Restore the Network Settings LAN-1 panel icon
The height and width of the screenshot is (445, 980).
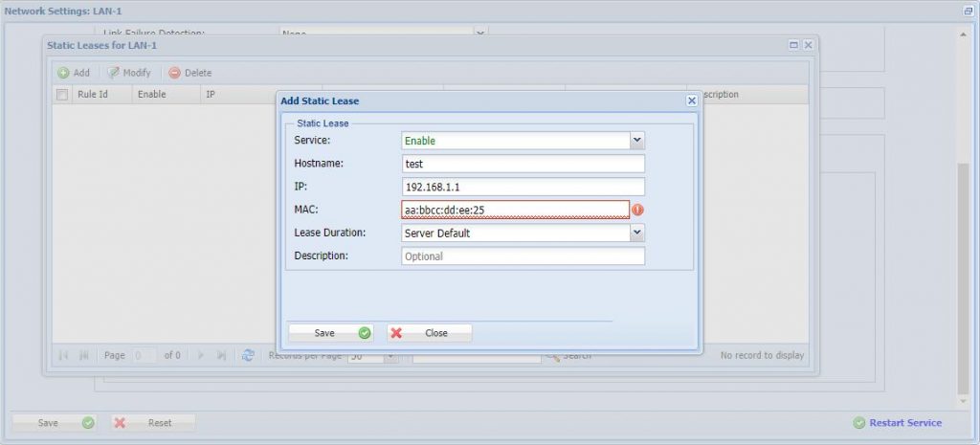[x=968, y=11]
